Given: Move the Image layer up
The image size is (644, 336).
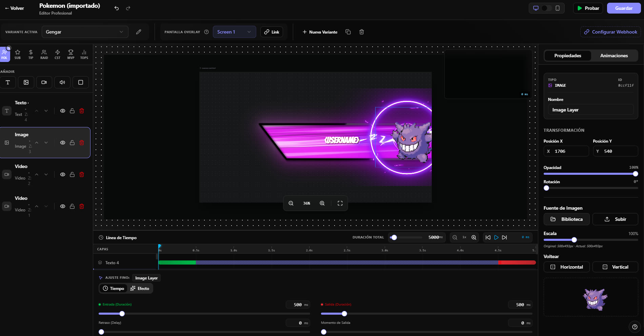Looking at the screenshot, I should tap(37, 143).
